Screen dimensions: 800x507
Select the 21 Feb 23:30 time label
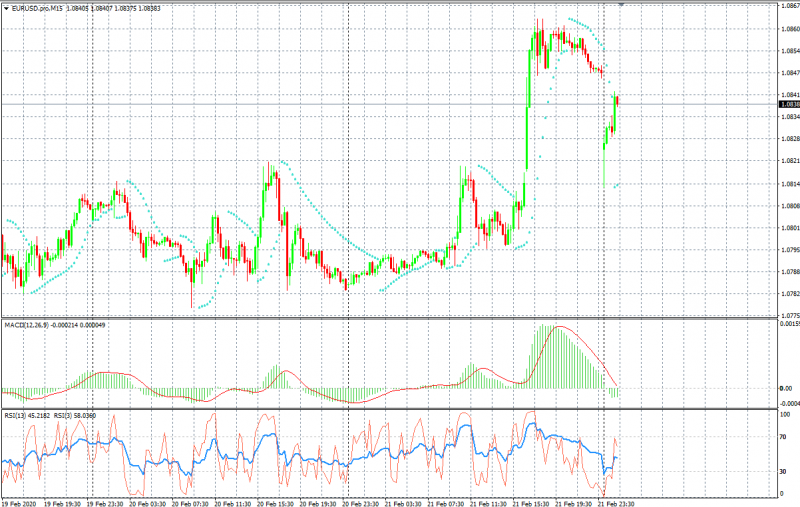(x=617, y=502)
